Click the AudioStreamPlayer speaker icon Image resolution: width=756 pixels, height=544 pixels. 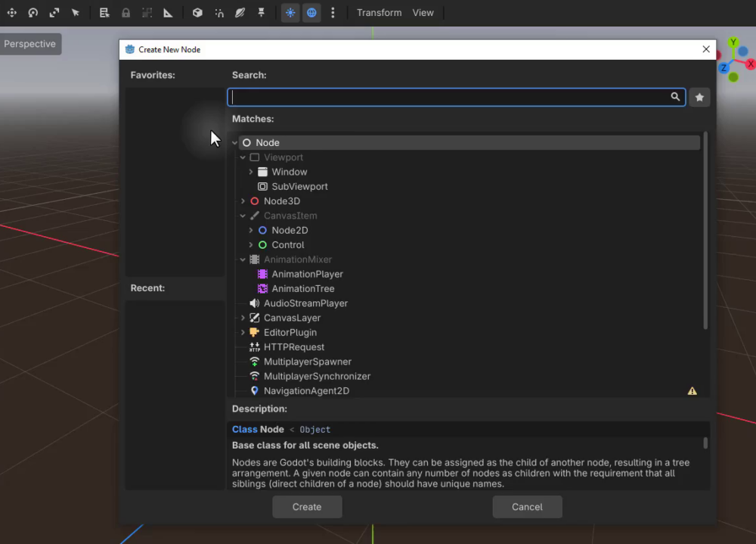pyautogui.click(x=255, y=303)
